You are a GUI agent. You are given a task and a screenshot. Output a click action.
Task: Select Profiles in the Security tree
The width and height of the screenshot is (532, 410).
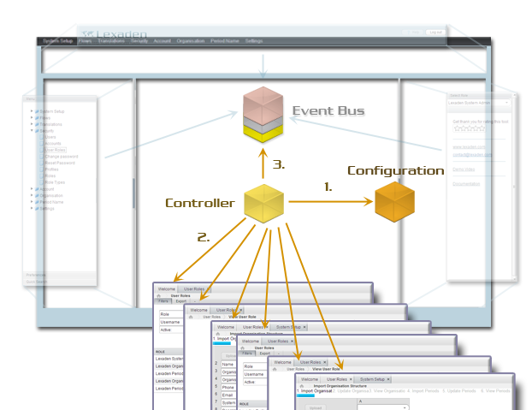click(52, 169)
